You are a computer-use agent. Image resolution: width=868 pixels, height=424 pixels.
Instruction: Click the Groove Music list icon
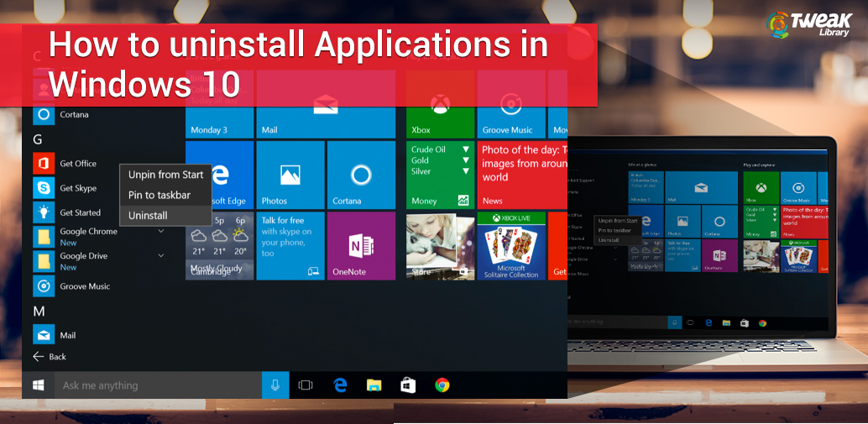44,286
